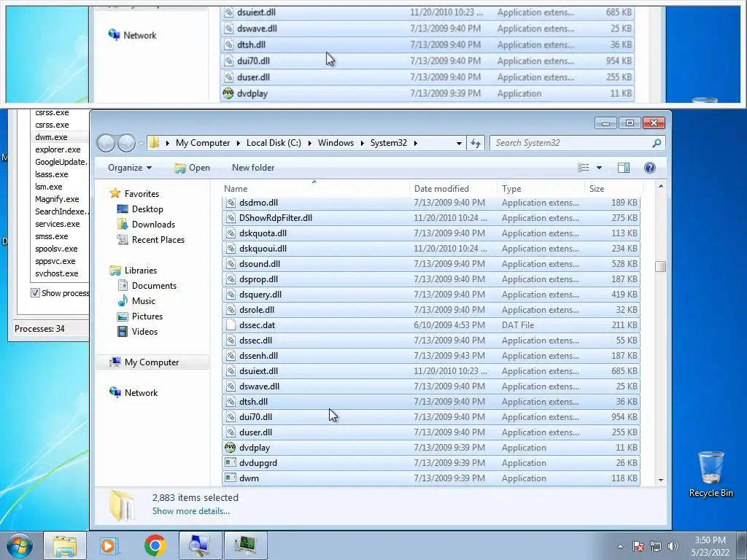The width and height of the screenshot is (747, 560).
Task: Click the file list scrollbar thumb
Action: click(x=660, y=266)
